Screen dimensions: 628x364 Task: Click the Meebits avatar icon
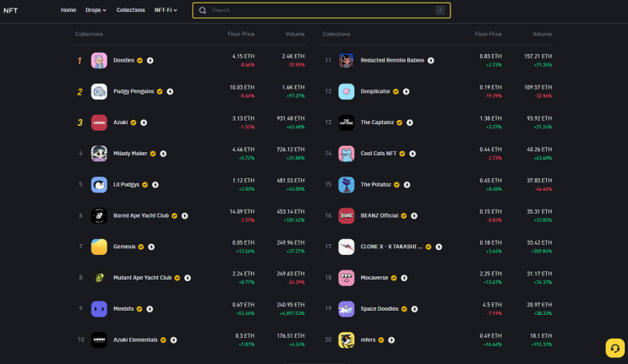(99, 309)
